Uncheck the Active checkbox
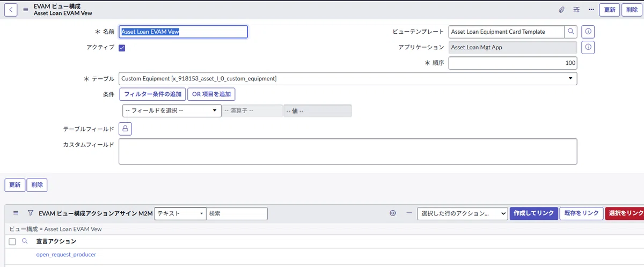Screen dimensions: 644x267 click(122, 48)
